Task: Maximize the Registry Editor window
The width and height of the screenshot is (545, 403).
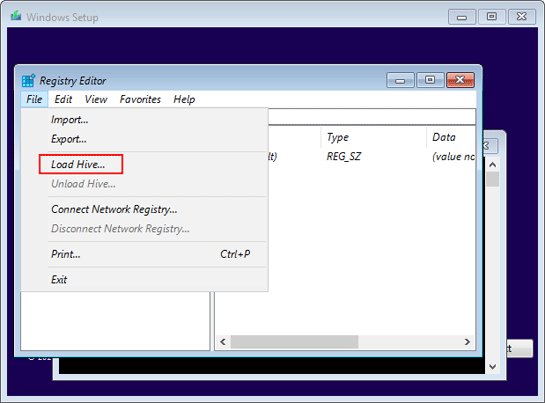Action: 430,80
